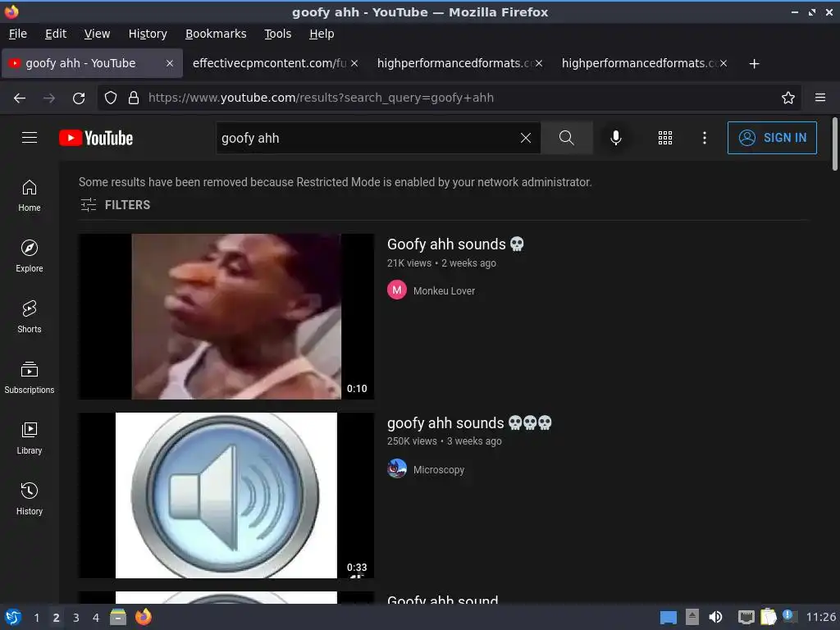Viewport: 840px width, 630px height.
Task: Switch to workspace 4
Action: coord(96,618)
